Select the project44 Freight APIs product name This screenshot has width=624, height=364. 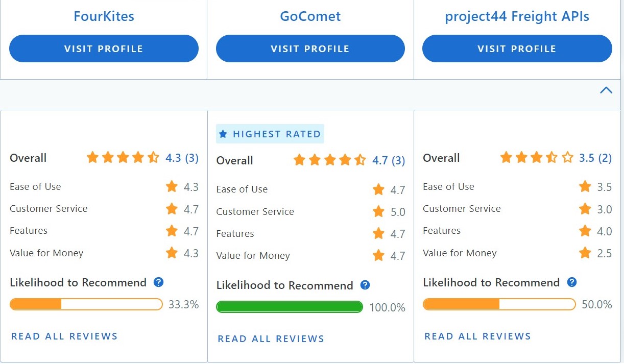pyautogui.click(x=517, y=16)
